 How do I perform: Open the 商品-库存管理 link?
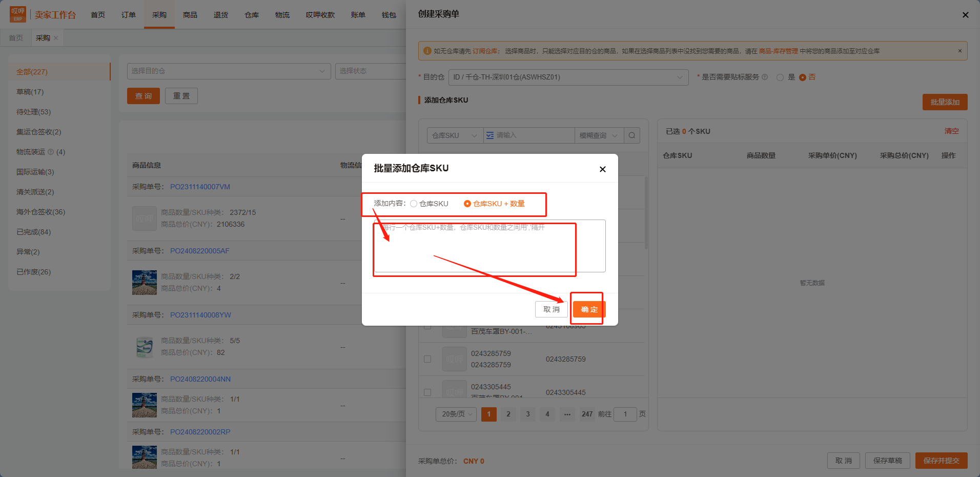coord(779,51)
